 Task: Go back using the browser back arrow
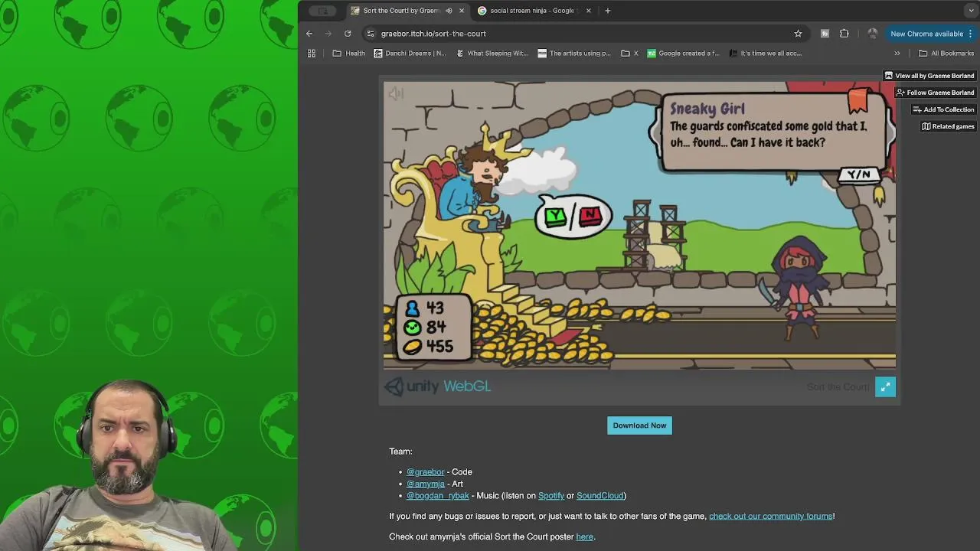pos(309,34)
